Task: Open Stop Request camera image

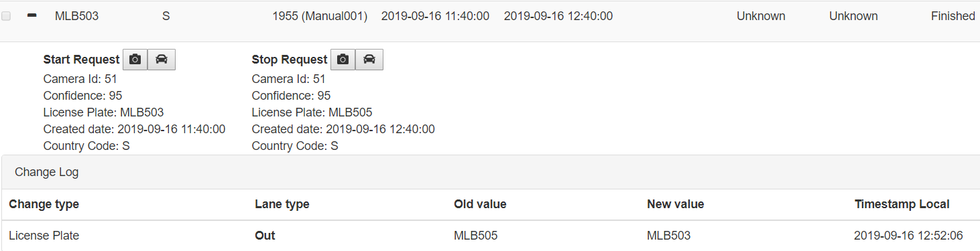Action: tap(343, 60)
